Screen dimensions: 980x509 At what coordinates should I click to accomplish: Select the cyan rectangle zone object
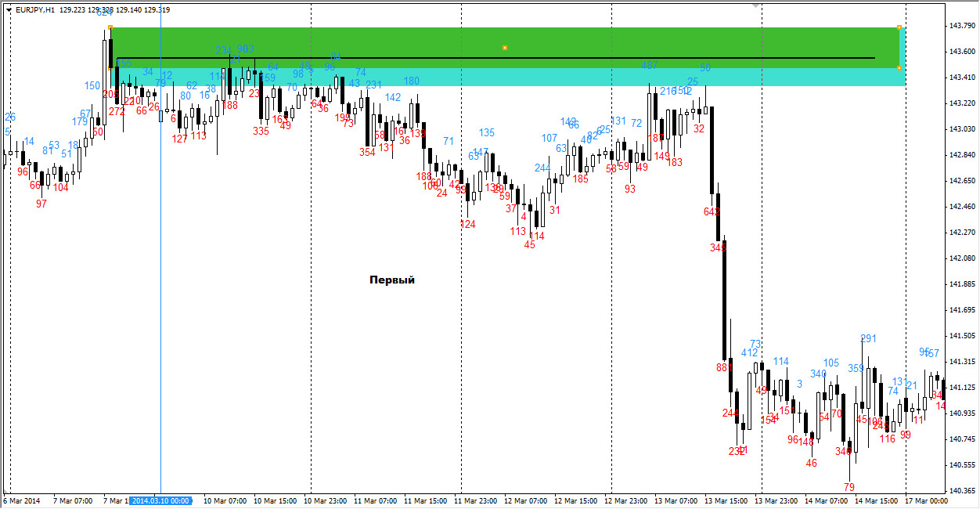click(x=509, y=77)
